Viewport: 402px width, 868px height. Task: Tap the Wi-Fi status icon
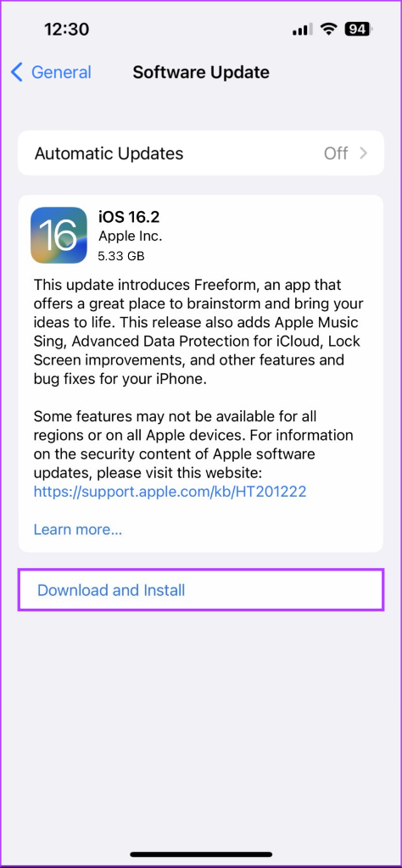(330, 30)
